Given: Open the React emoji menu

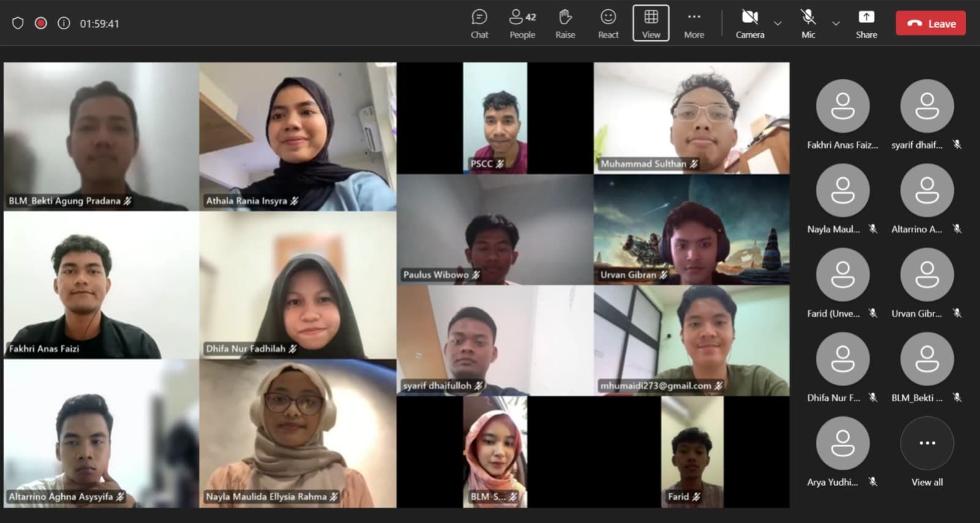Looking at the screenshot, I should pos(608,24).
